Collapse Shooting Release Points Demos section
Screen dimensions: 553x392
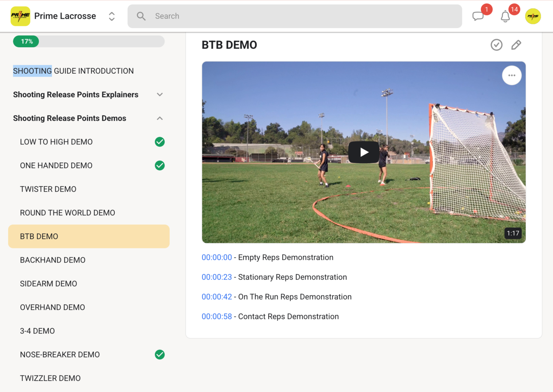[160, 118]
